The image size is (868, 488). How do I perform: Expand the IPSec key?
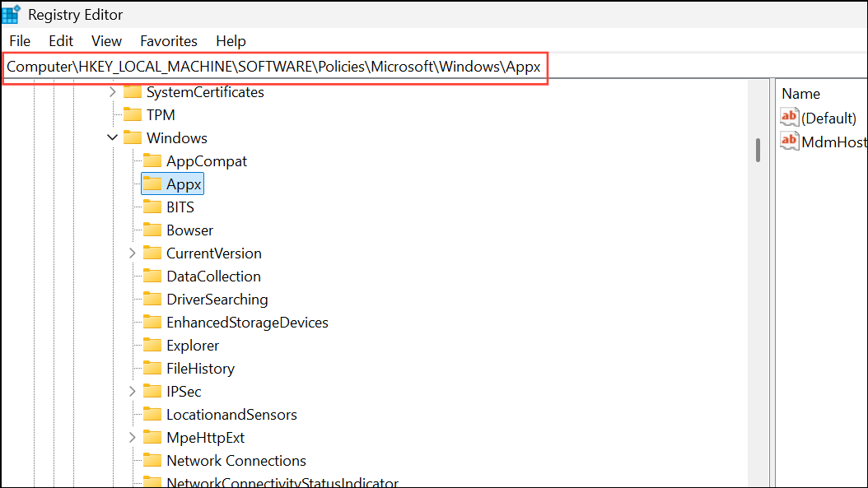[133, 392]
